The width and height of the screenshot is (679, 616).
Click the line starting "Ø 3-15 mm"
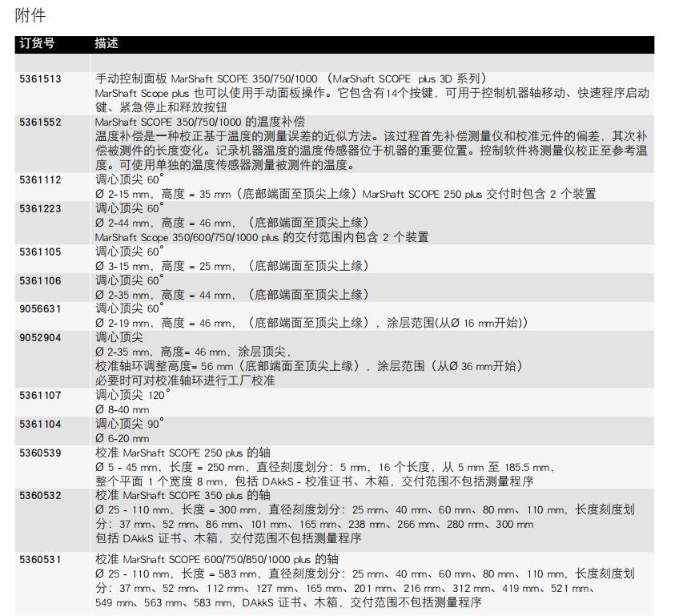coord(232,266)
